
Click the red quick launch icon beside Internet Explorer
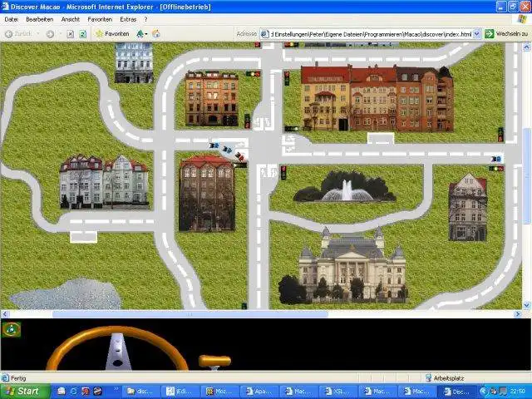[86, 392]
